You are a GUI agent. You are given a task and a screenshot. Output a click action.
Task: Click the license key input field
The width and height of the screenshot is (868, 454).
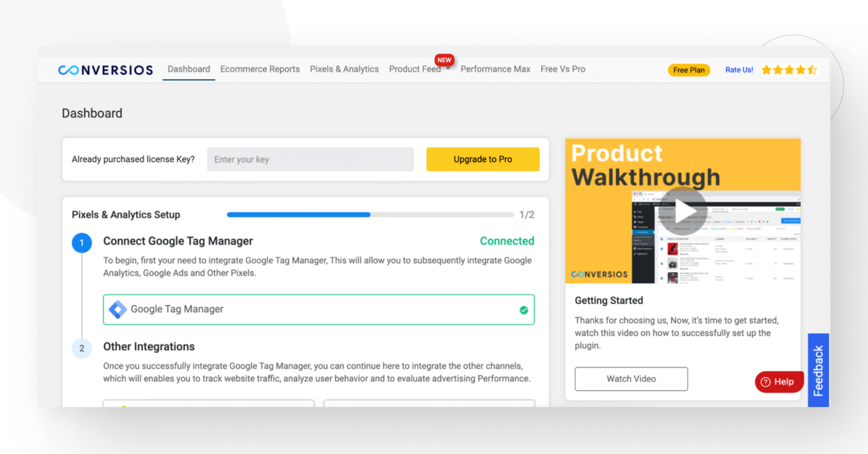tap(310, 159)
